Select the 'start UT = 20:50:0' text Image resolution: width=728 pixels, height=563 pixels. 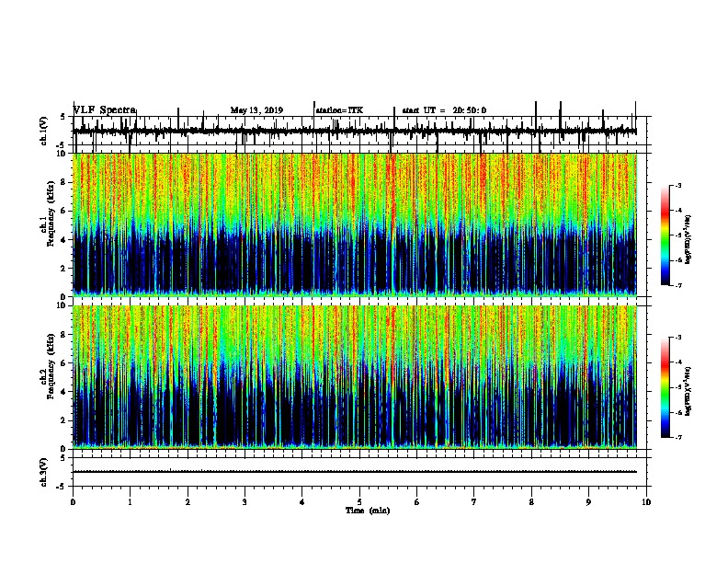point(444,110)
